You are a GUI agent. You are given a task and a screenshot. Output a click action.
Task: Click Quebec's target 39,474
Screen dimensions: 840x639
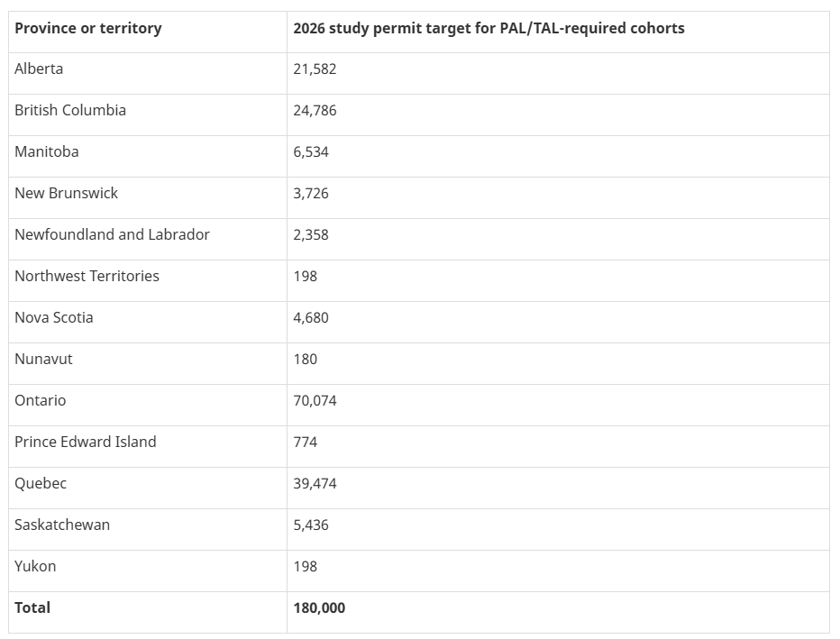315,483
